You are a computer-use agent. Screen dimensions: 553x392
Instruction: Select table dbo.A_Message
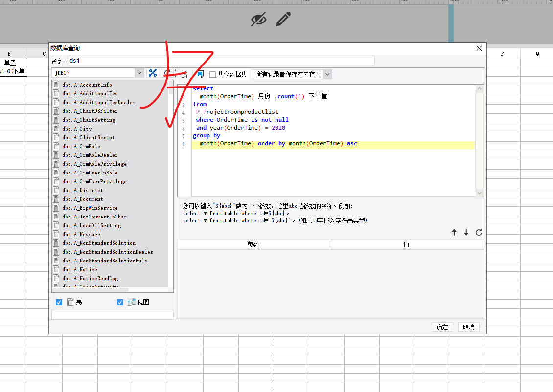(x=81, y=234)
